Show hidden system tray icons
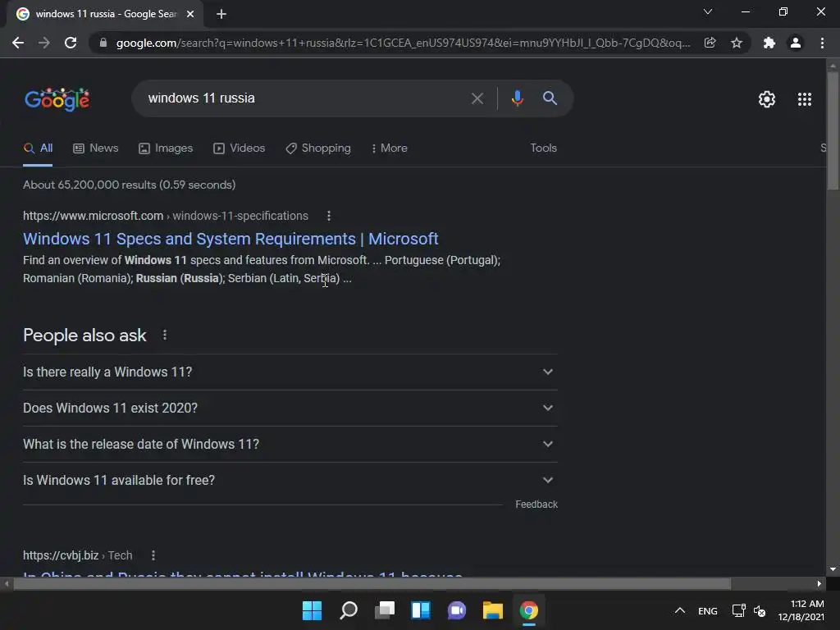Image resolution: width=840 pixels, height=630 pixels. [680, 610]
